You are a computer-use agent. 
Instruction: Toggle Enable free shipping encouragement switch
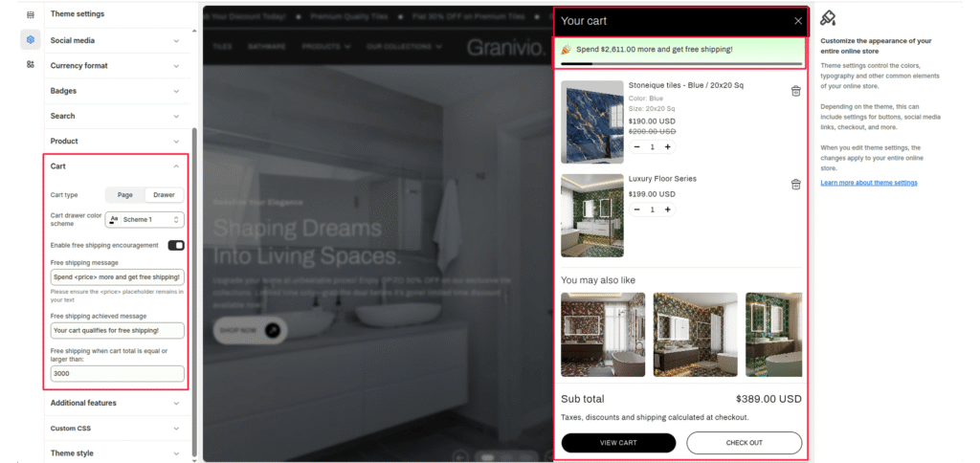[x=176, y=245]
